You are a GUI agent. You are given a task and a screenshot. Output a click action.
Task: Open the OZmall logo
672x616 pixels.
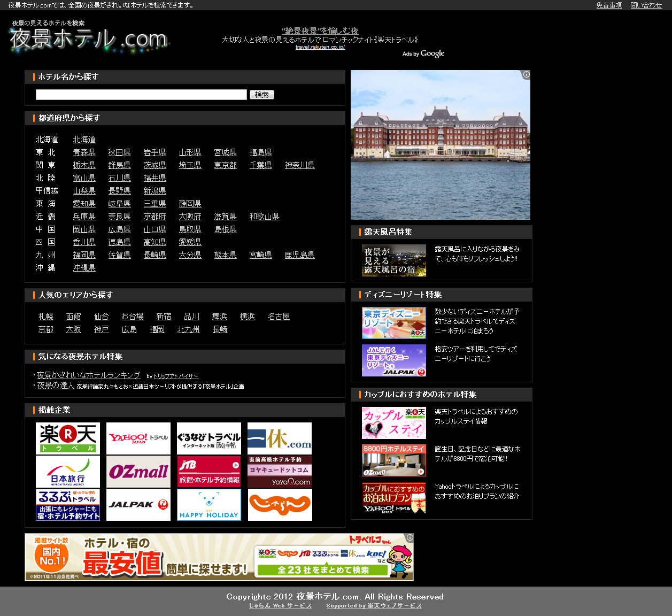(138, 472)
